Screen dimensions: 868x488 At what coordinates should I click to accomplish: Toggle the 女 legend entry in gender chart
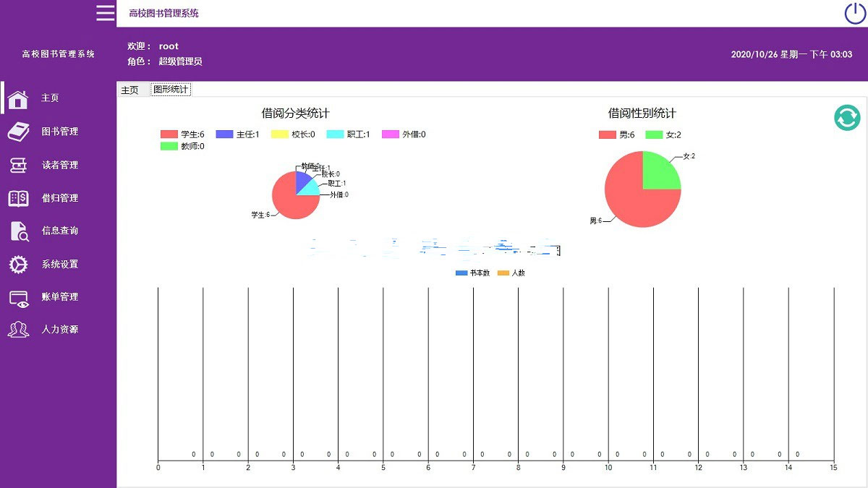tap(663, 135)
